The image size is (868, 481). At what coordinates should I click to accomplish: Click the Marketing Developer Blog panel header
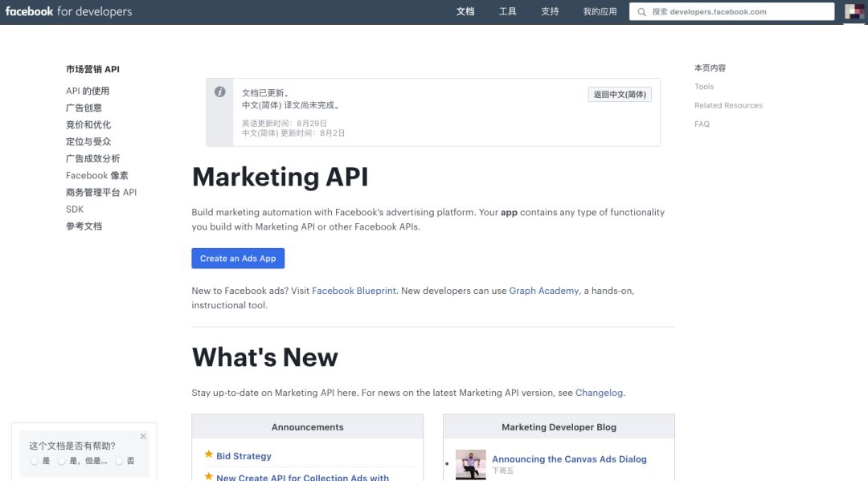coord(559,427)
